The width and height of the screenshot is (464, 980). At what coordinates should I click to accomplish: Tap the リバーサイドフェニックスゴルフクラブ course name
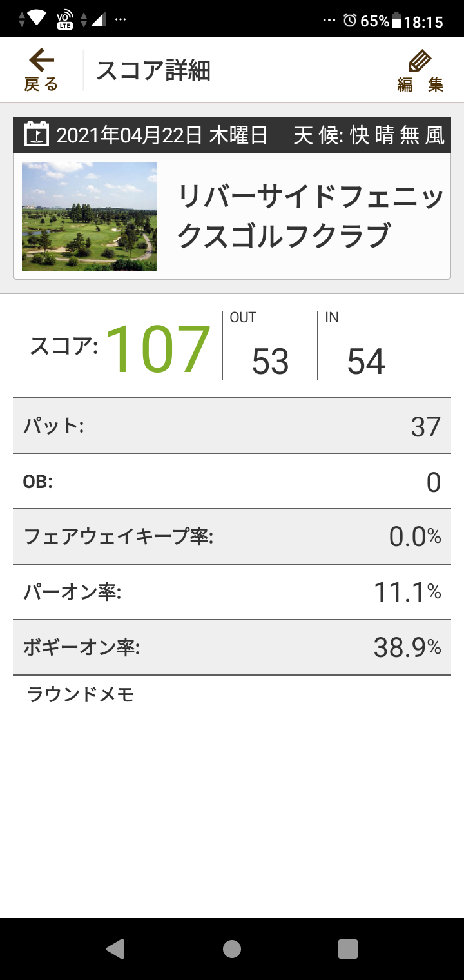[311, 216]
